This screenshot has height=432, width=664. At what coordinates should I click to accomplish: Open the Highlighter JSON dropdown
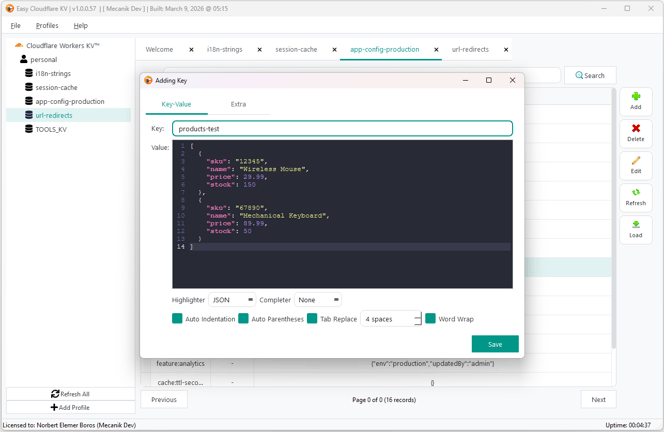(232, 300)
